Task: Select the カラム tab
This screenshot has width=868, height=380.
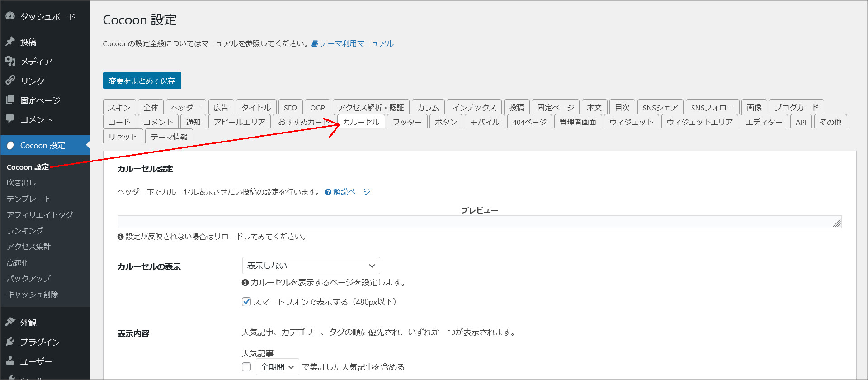Action: [428, 107]
